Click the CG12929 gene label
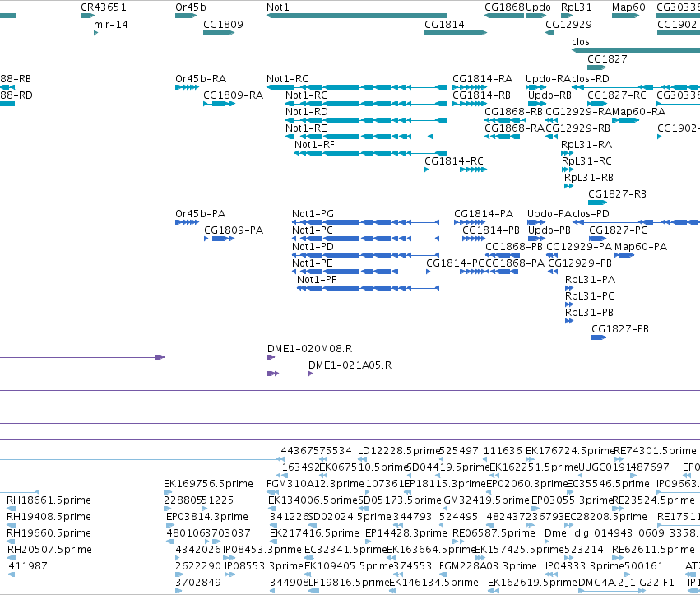Screen dimensions: 700x595 tap(568, 25)
